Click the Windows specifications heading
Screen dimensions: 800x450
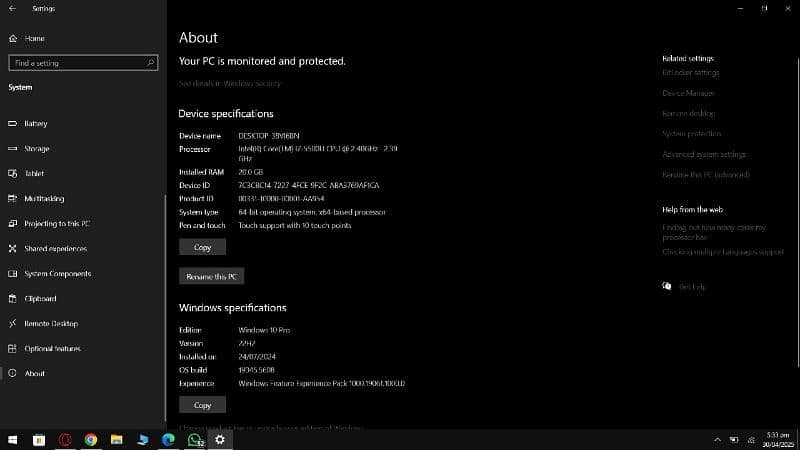click(233, 308)
